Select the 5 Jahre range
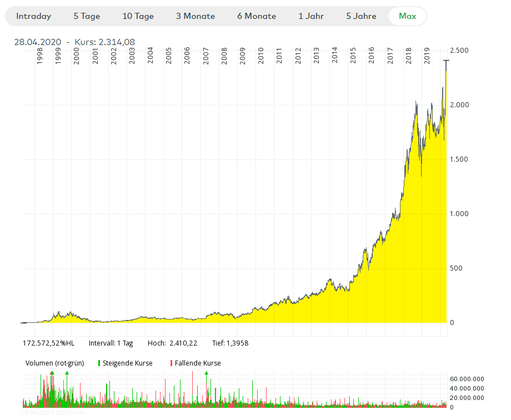511x420 pixels. [x=361, y=16]
